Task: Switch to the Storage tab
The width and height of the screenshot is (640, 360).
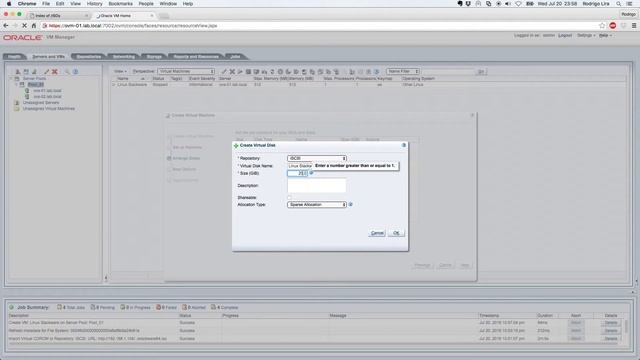Action: point(154,56)
